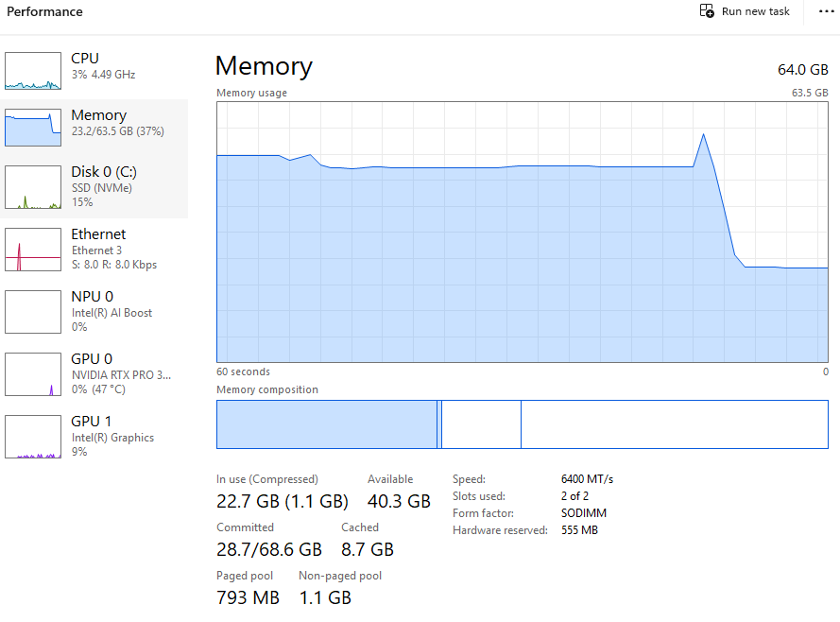840x622 pixels.
Task: Open the Disk 0 (C:) graph thumbnail
Action: click(33, 187)
